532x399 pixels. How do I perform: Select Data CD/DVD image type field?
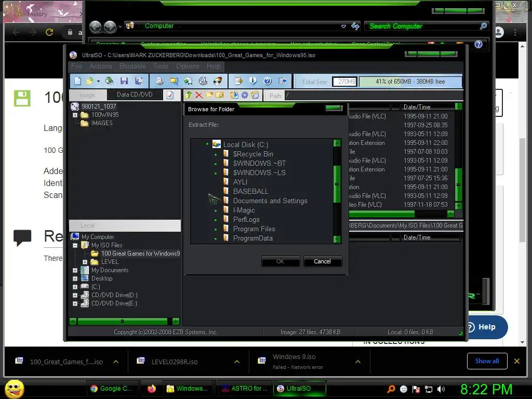point(135,95)
